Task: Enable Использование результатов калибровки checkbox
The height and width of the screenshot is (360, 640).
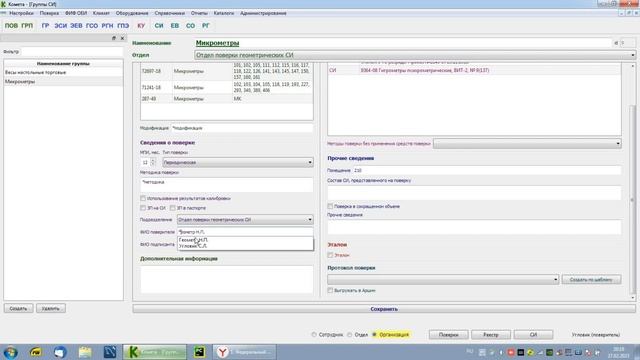Action: coord(143,198)
